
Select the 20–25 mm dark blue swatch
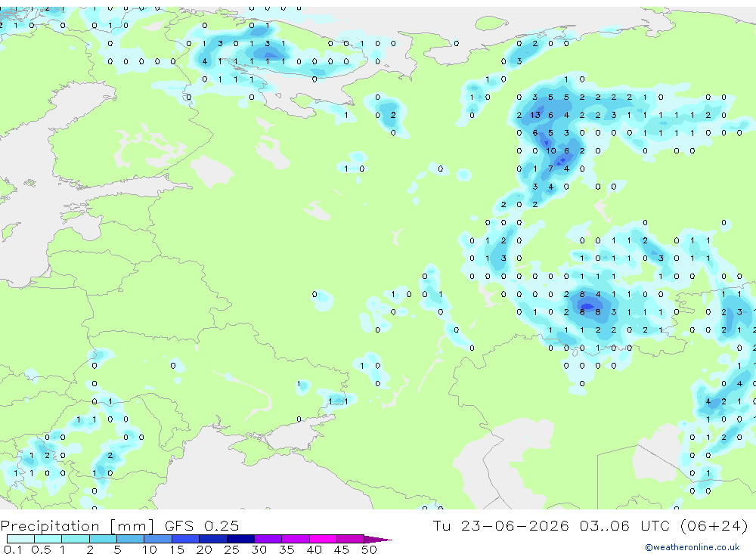[213, 539]
